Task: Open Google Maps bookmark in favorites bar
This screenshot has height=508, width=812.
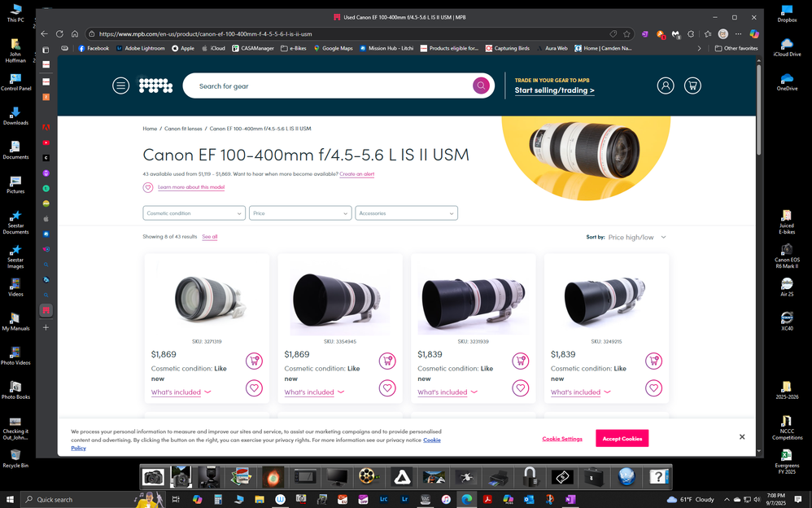Action: pyautogui.click(x=333, y=48)
